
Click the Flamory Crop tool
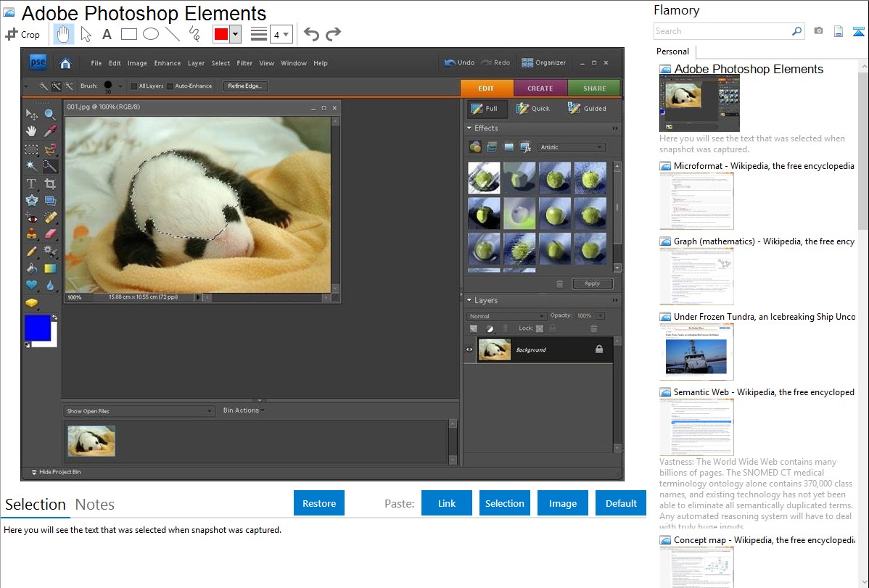22,34
